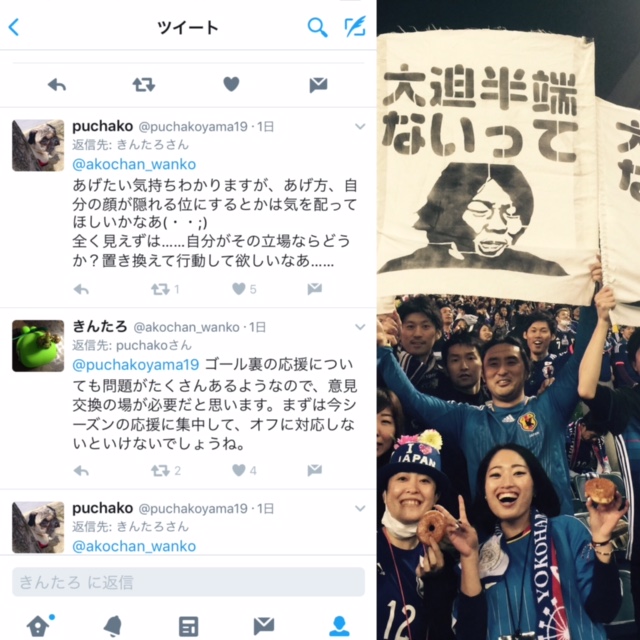
Task: Tap the きんたろ に返信 reply field
Action: click(x=188, y=582)
